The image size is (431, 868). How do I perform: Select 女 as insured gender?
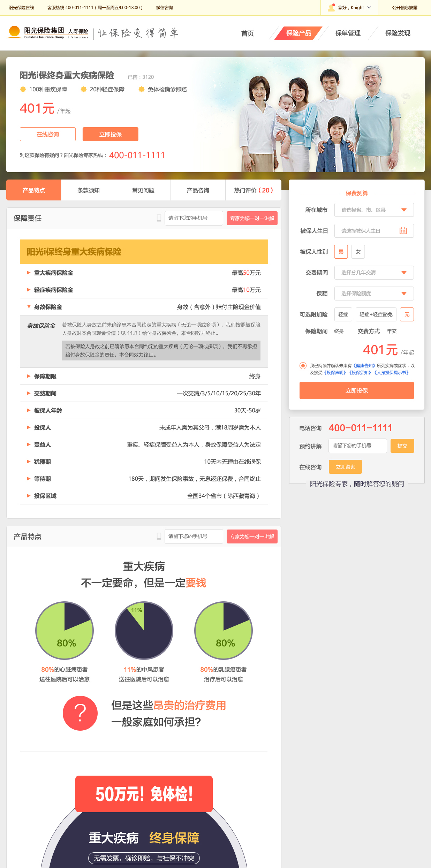pos(358,252)
